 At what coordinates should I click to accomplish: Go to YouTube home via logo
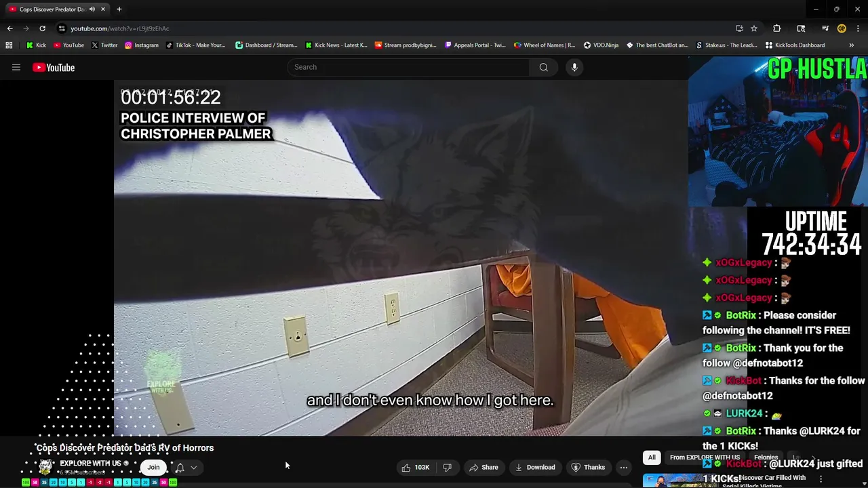coord(54,67)
